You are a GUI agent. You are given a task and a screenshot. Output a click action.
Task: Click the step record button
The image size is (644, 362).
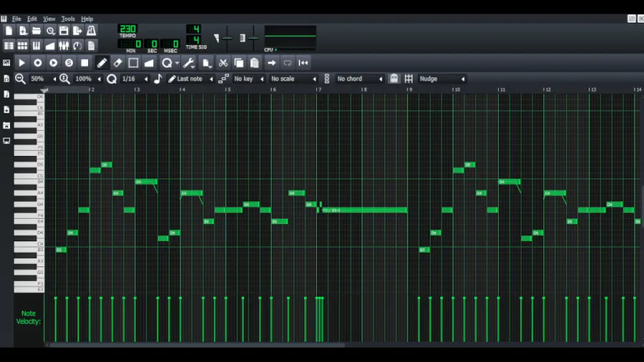click(69, 63)
